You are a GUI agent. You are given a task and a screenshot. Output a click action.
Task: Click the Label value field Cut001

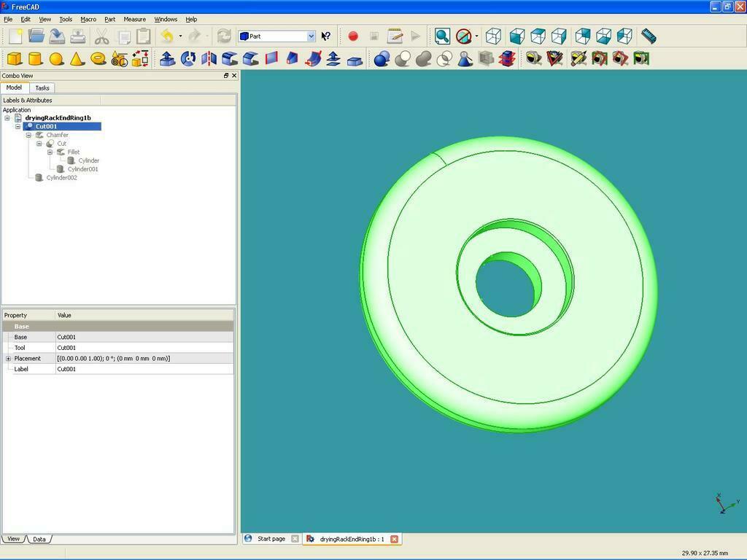coord(144,369)
